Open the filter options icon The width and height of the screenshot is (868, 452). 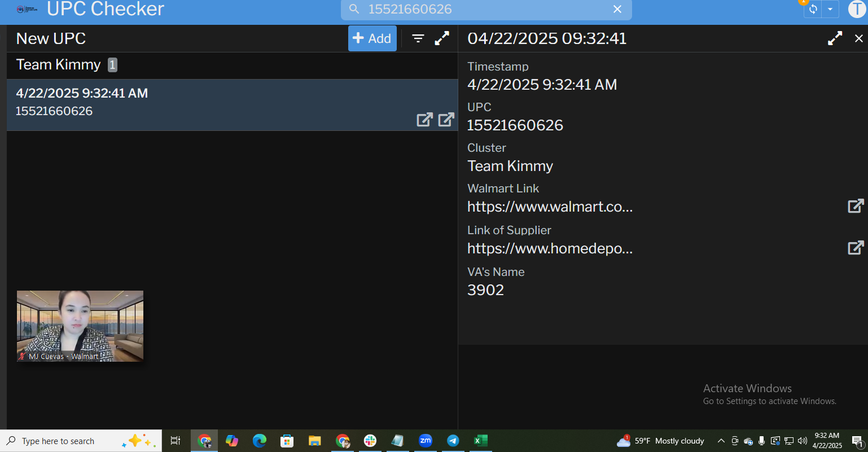(x=418, y=38)
